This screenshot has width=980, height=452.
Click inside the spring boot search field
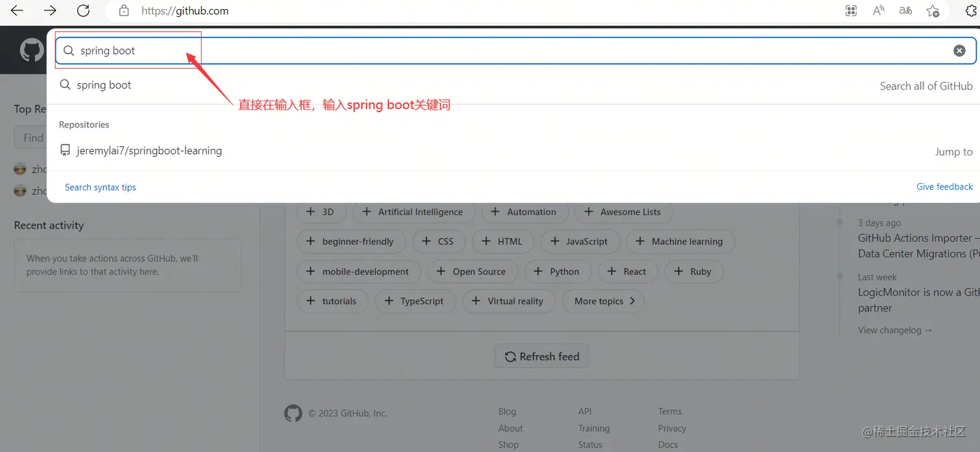click(x=515, y=51)
